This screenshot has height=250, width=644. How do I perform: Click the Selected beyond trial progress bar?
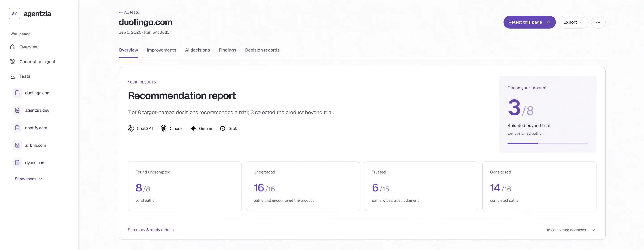[x=548, y=144]
